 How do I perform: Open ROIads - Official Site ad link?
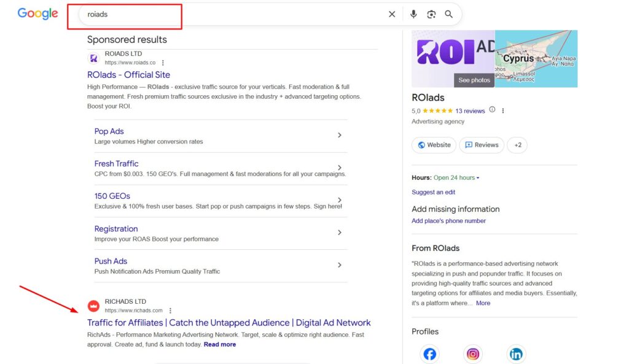pos(129,74)
